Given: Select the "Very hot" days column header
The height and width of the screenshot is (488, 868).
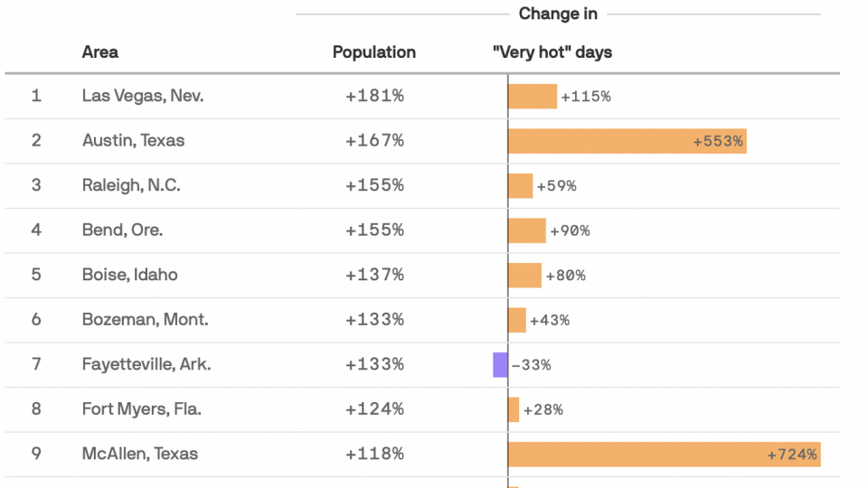Looking at the screenshot, I should (x=552, y=52).
